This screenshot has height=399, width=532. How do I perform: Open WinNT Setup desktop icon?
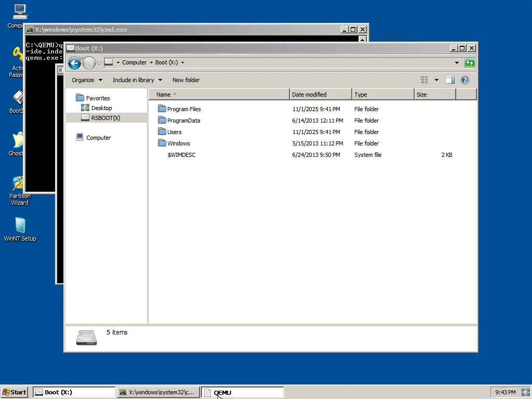coord(20,229)
